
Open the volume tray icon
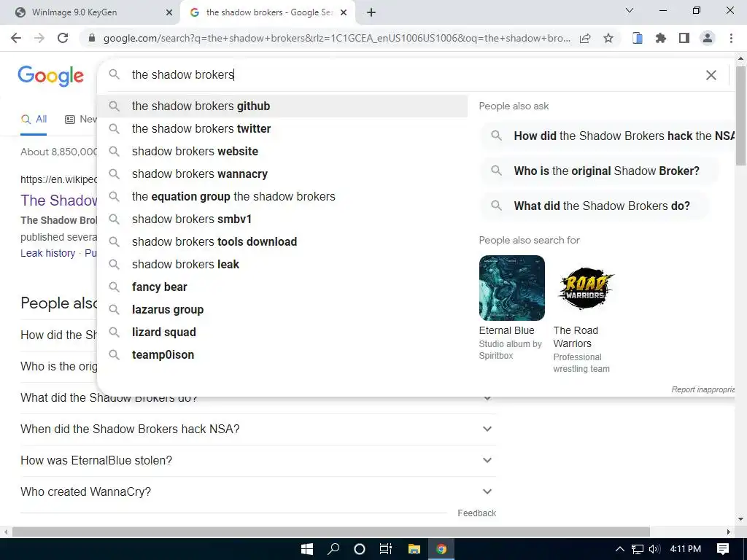654,549
